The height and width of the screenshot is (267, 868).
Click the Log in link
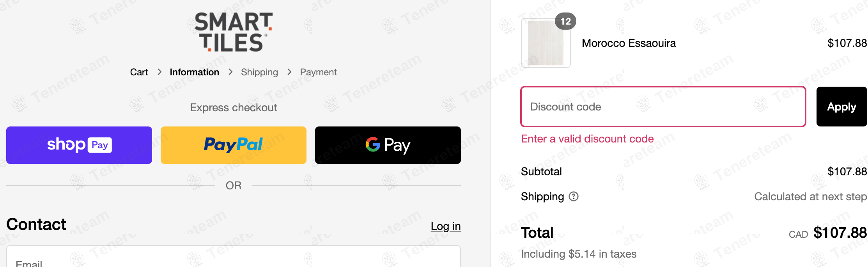coord(445,226)
